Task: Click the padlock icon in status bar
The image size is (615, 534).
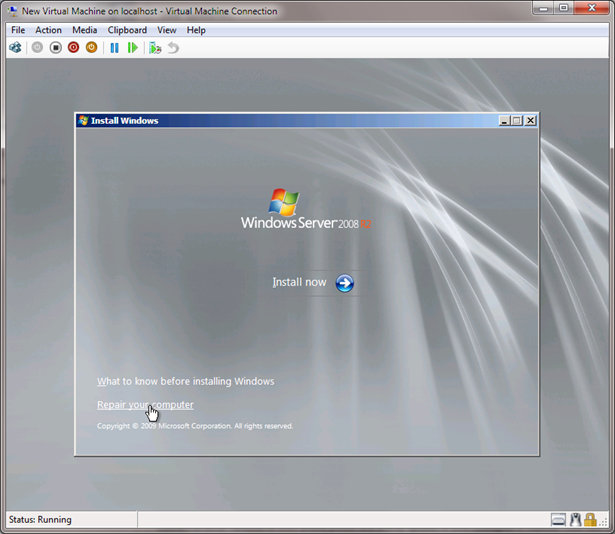Action: pos(590,520)
